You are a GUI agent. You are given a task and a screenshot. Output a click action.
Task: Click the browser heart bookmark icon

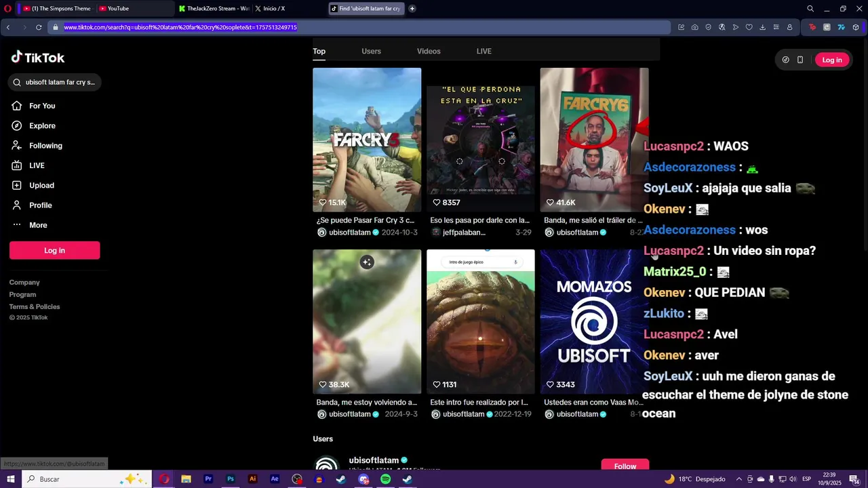749,27
